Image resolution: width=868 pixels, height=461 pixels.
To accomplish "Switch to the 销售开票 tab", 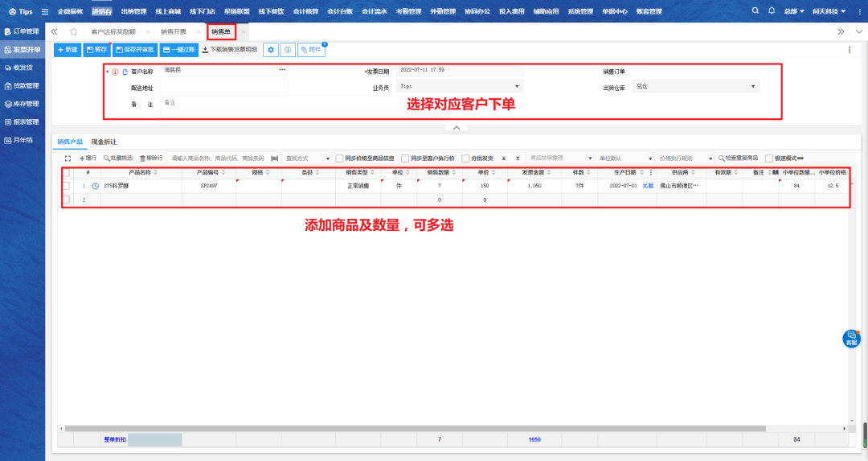I will [174, 31].
